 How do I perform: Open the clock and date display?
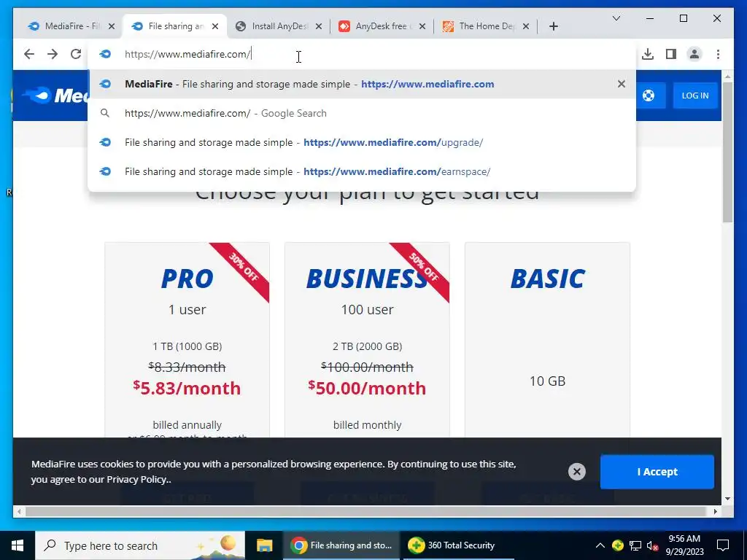[x=684, y=545]
